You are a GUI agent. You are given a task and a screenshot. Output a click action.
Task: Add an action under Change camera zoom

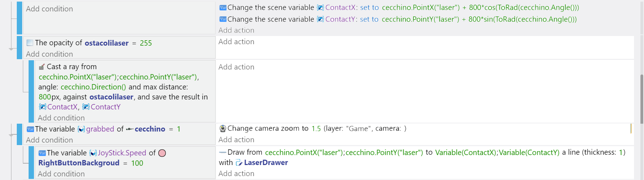click(236, 140)
